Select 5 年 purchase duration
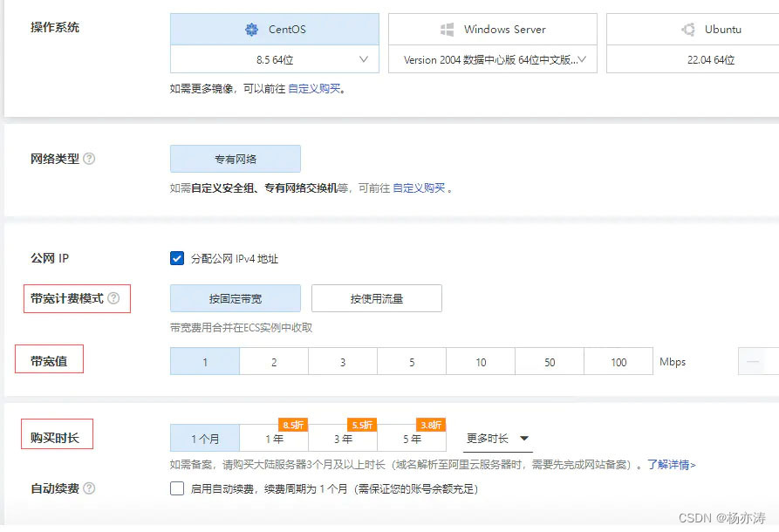Image resolution: width=779 pixels, height=532 pixels. point(412,439)
